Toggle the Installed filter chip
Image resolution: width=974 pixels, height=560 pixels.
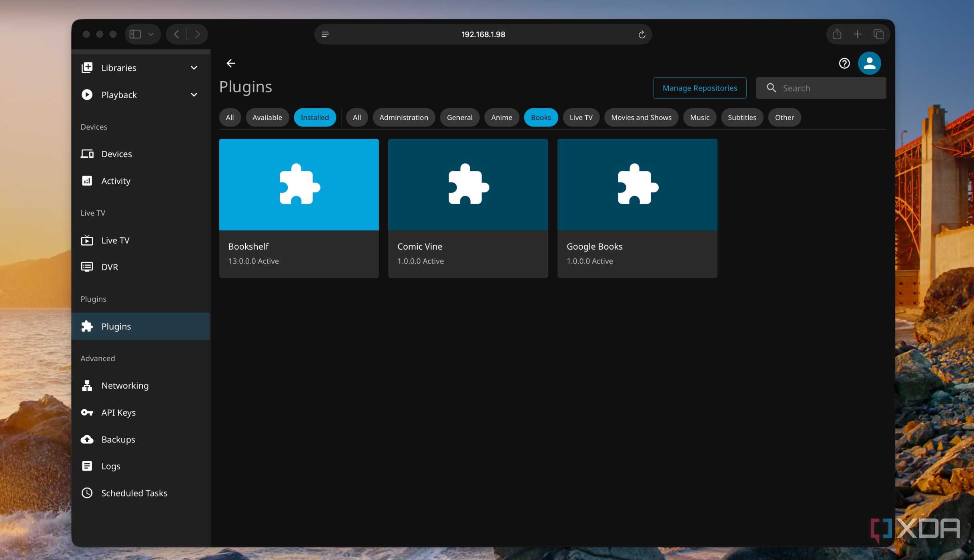pos(315,117)
